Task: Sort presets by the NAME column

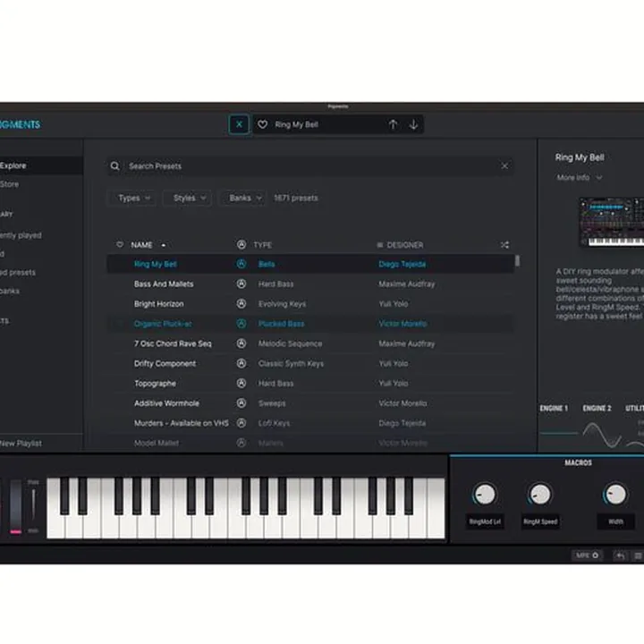Action: [x=141, y=245]
